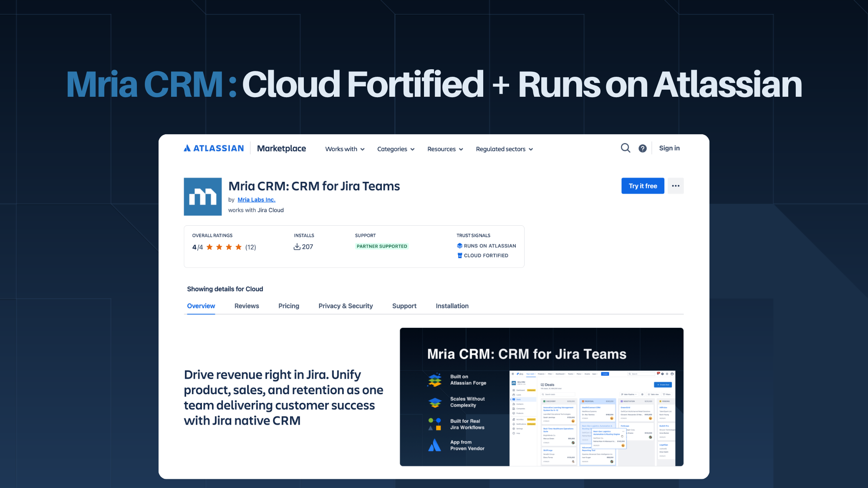Expand the Categories dropdown
The image size is (868, 488).
click(x=396, y=149)
